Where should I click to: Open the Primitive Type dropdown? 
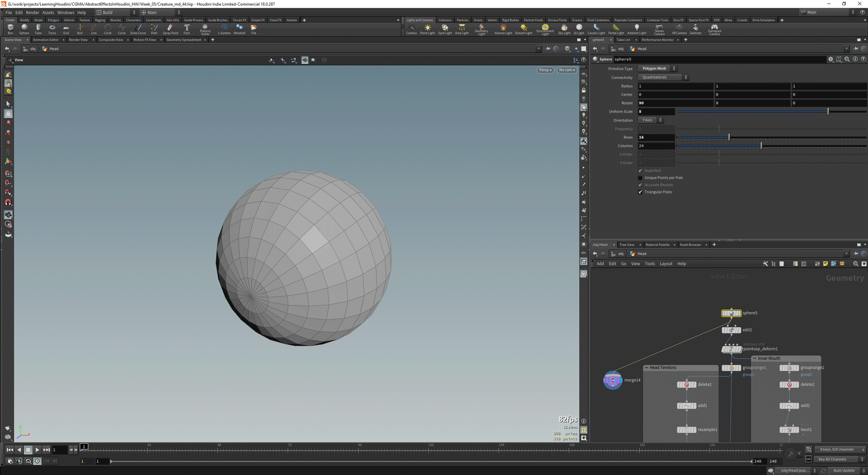tap(657, 68)
